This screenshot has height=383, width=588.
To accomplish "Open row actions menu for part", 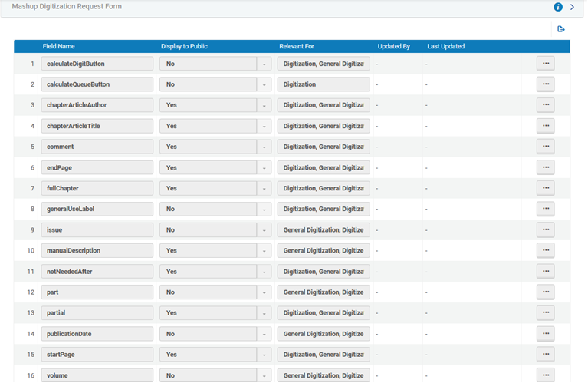I will pos(546,292).
